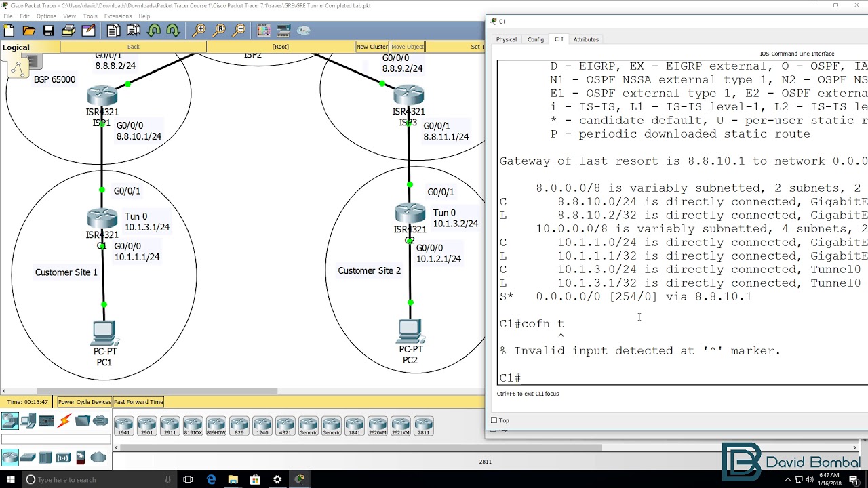Open the Options menu

pos(46,16)
